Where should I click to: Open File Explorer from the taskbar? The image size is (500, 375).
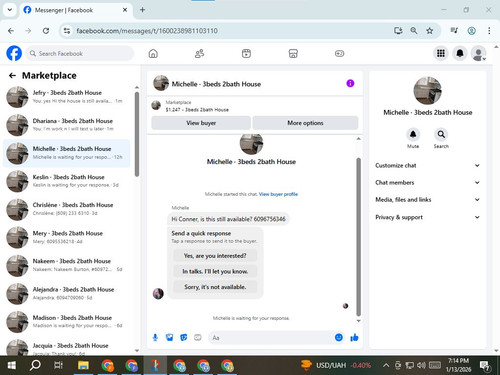[83, 365]
